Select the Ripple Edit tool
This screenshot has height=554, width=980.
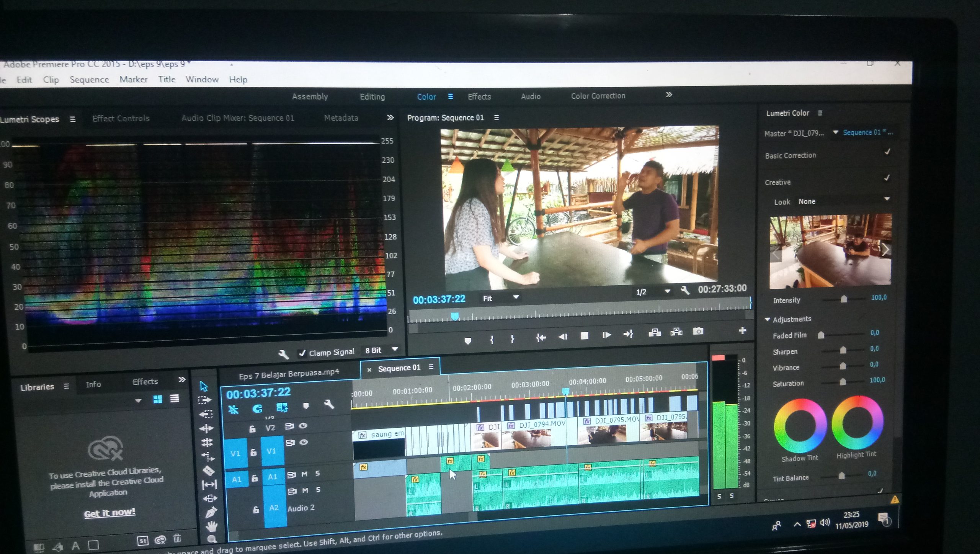click(206, 428)
